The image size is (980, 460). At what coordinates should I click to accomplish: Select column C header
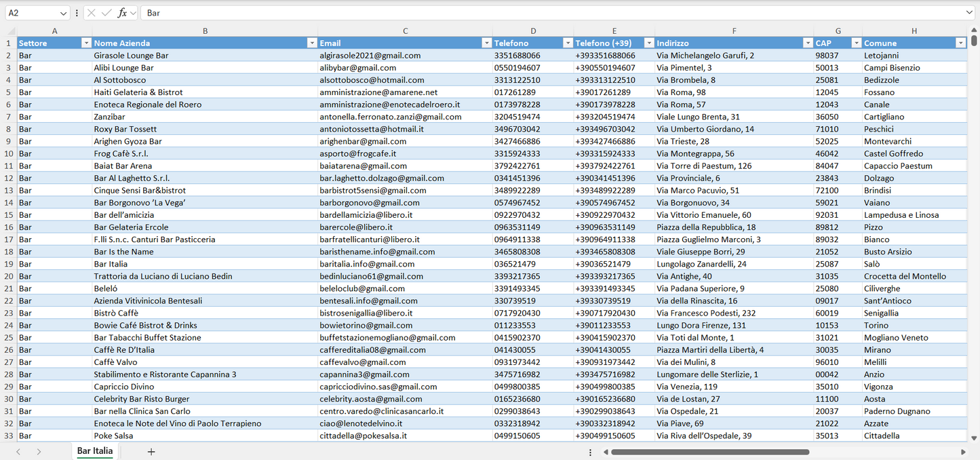point(405,31)
